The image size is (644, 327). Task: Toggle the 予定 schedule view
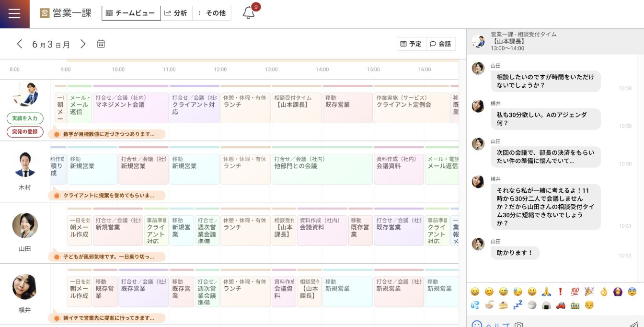coord(411,44)
